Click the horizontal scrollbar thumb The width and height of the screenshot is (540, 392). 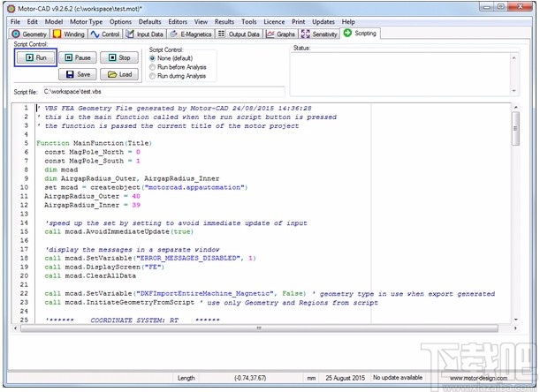tap(259, 328)
